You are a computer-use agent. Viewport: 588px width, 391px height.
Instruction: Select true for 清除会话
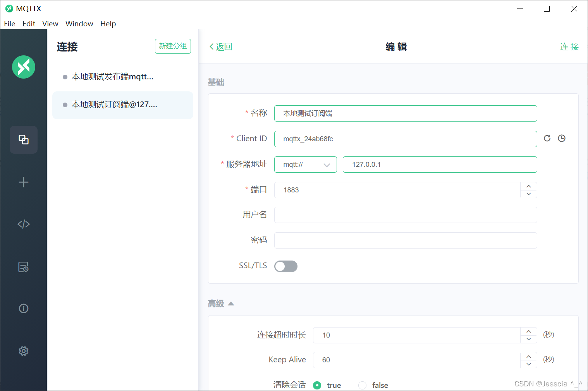click(317, 385)
